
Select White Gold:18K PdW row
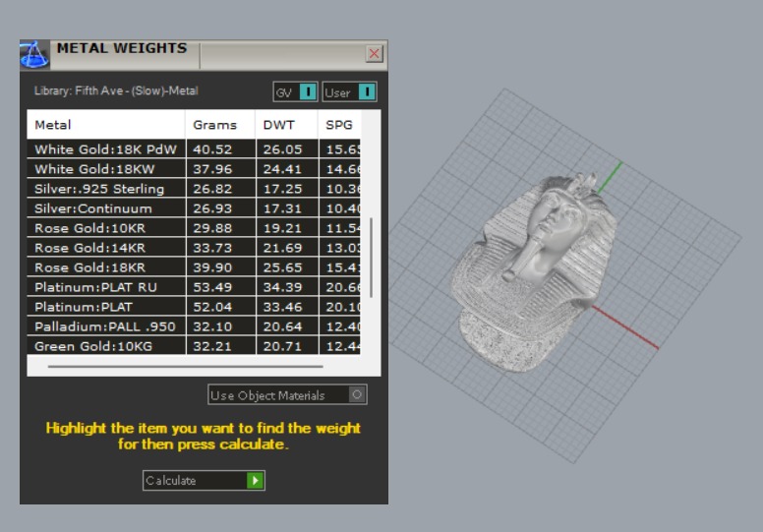pyautogui.click(x=194, y=148)
